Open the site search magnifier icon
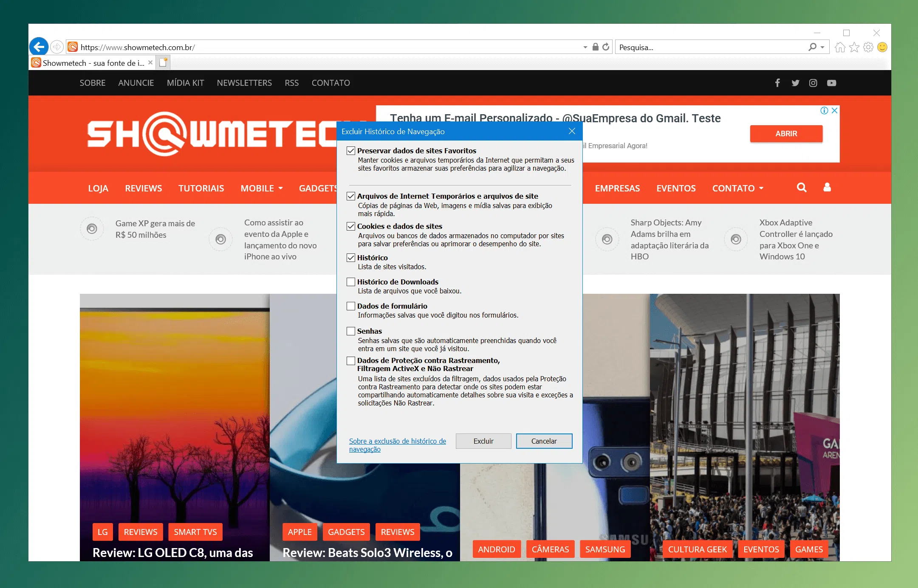The height and width of the screenshot is (588, 918). click(x=802, y=187)
